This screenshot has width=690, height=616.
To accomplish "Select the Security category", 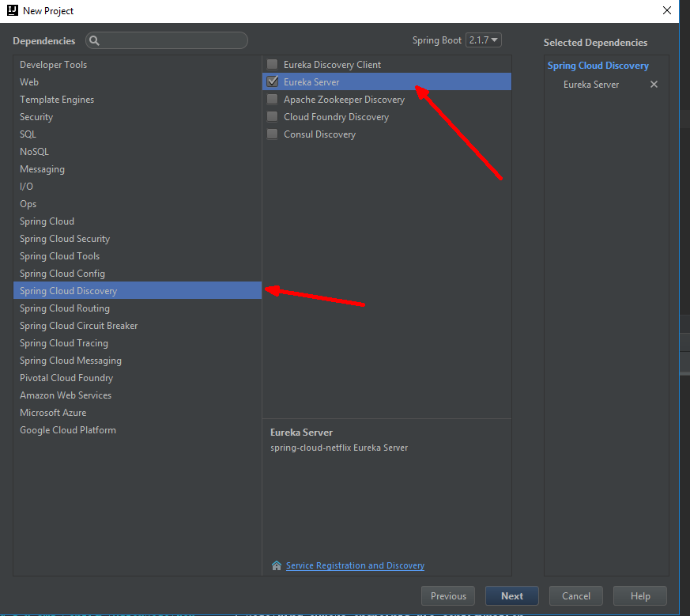I will (x=38, y=116).
